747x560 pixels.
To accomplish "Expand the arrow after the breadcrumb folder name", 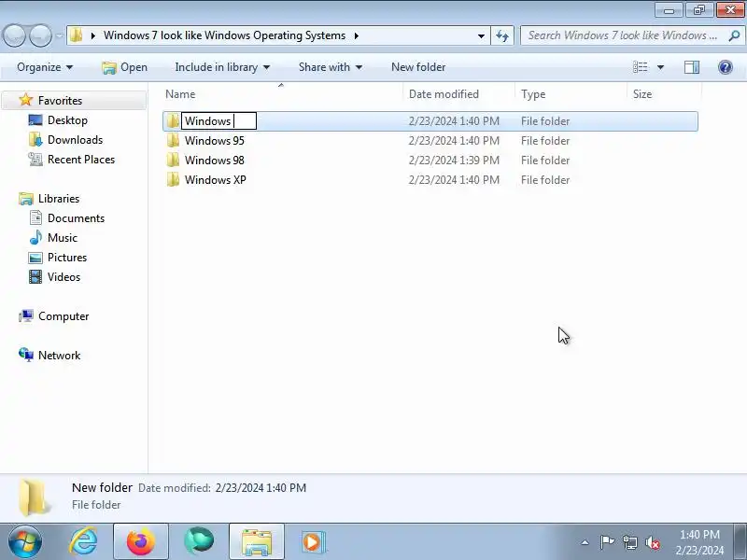I will pyautogui.click(x=356, y=35).
